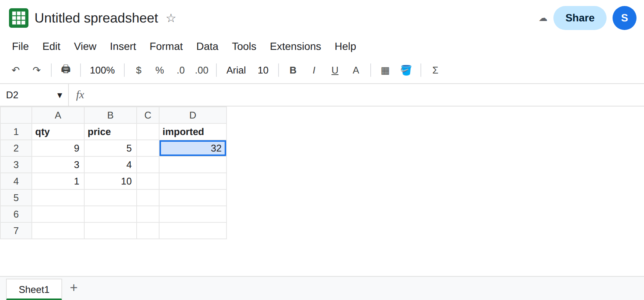This screenshot has height=300, width=644.
Task: Select the cell containing "price"
Action: 110,132
